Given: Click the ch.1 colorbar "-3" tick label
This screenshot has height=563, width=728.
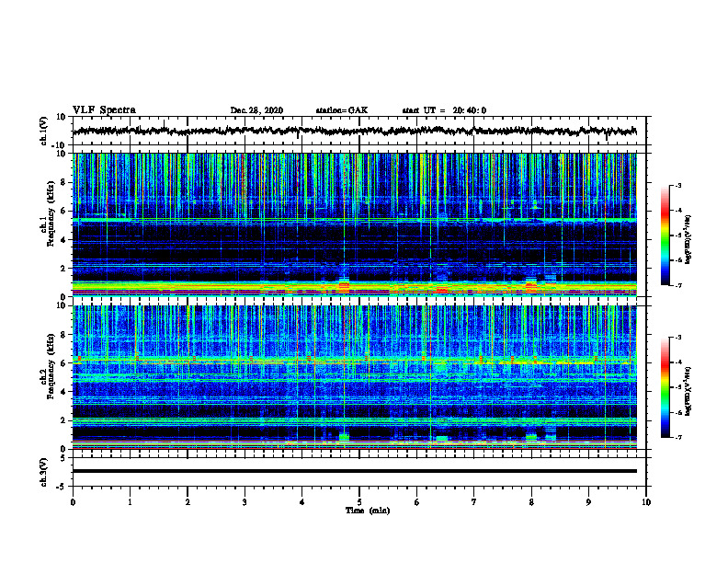Looking at the screenshot, I should point(677,185).
